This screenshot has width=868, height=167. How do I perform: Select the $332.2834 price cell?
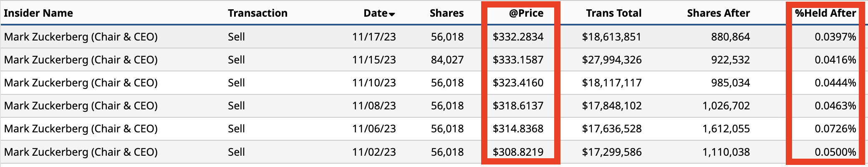pyautogui.click(x=518, y=37)
